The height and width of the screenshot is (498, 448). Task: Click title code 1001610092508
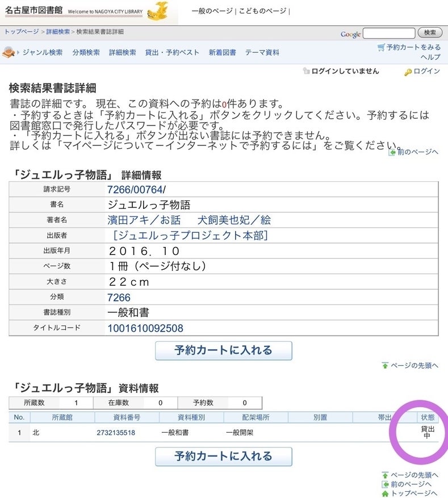[x=145, y=328]
